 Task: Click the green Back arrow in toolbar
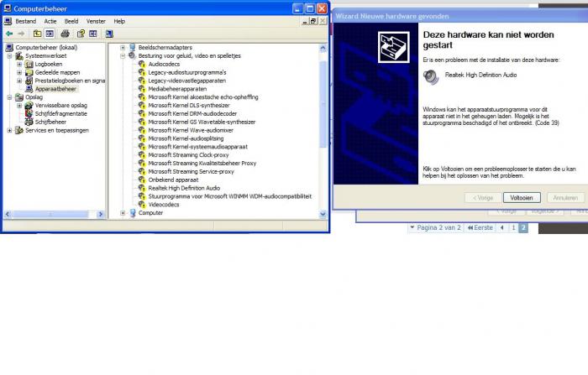9,34
